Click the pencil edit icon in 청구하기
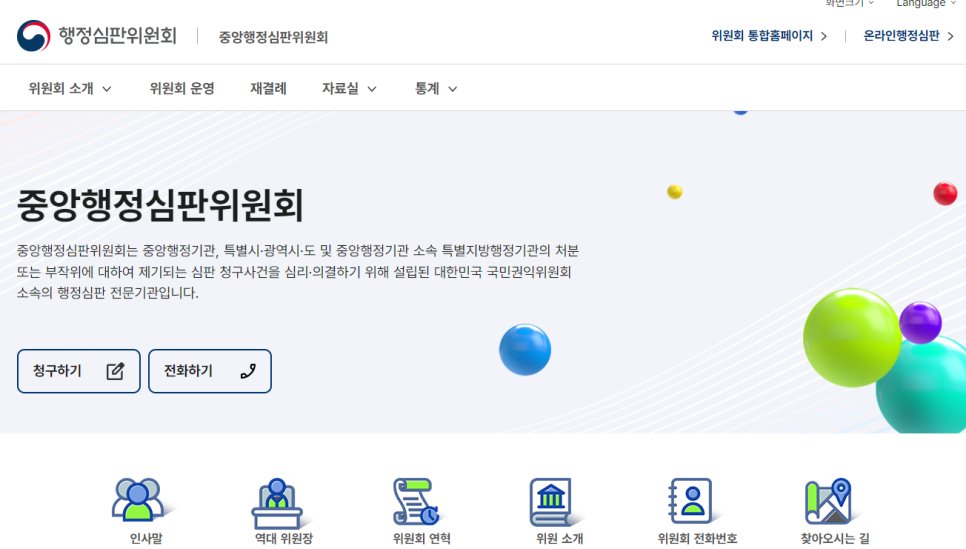The height and width of the screenshot is (549, 966). (115, 371)
